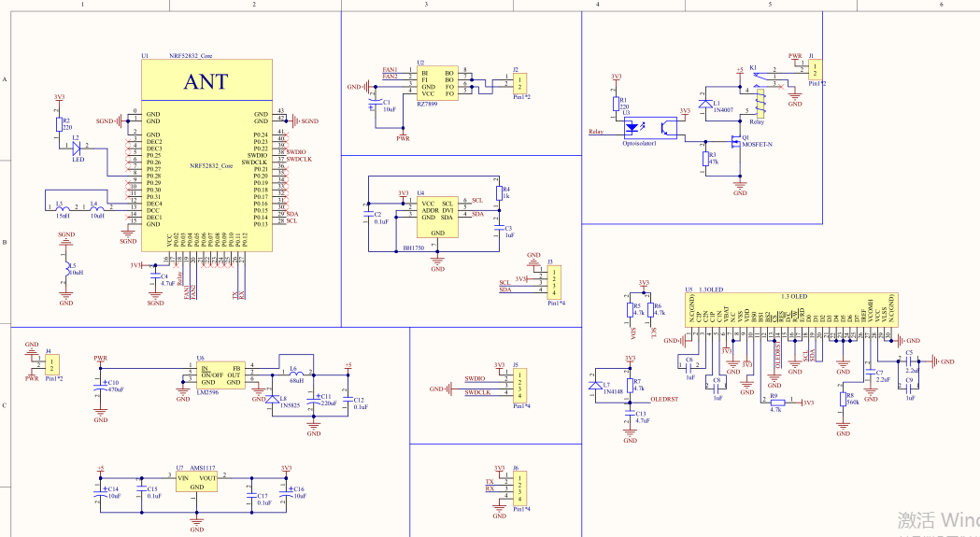Select resistor R3 47k
The width and height of the screenshot is (980, 537).
click(705, 159)
